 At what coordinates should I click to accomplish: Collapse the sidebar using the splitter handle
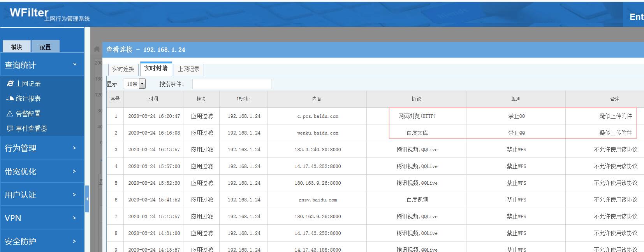tap(87, 199)
